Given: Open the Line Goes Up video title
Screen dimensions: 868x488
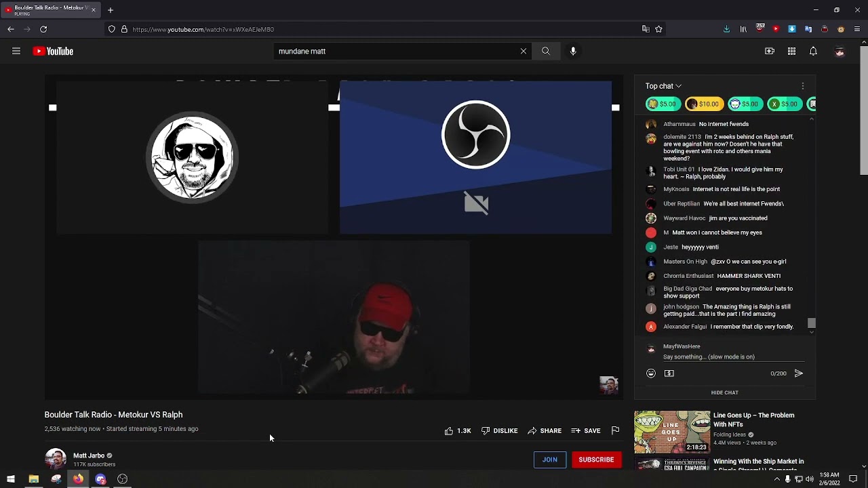Looking at the screenshot, I should pos(754,420).
